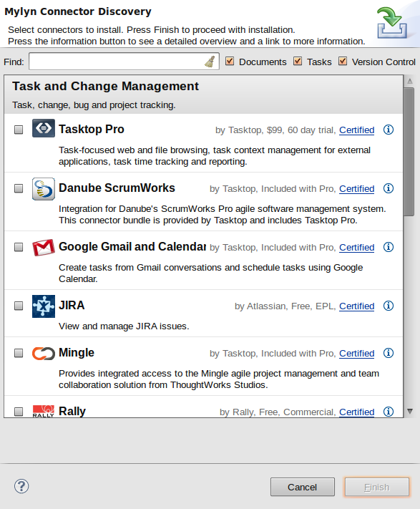Show info for Google Gmail and Calendar
Image resolution: width=420 pixels, height=509 pixels.
point(389,248)
